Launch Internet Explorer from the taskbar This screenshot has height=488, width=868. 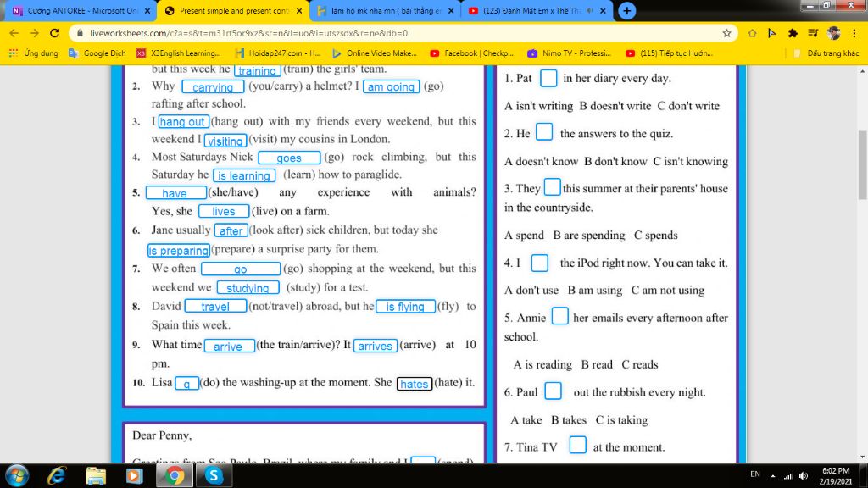(x=57, y=476)
